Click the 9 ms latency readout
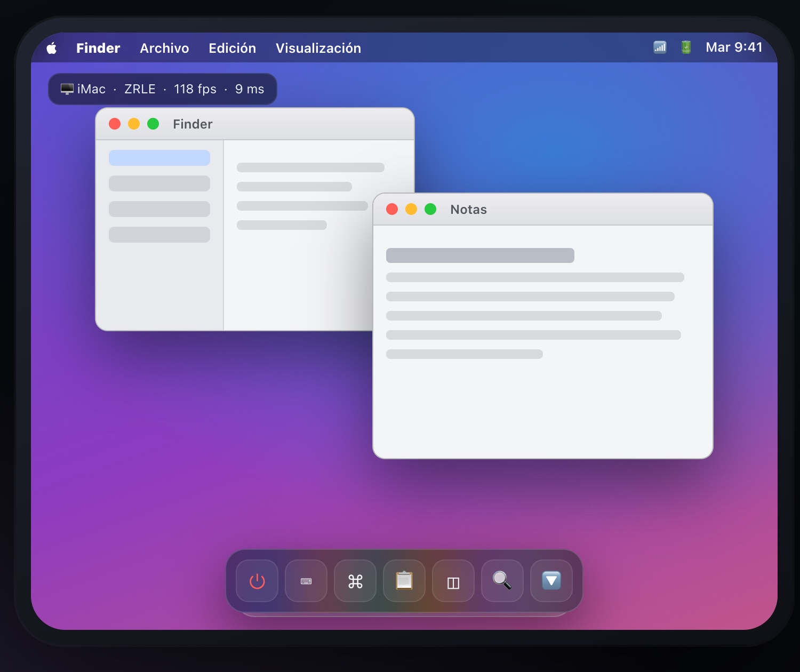800x672 pixels. click(250, 89)
